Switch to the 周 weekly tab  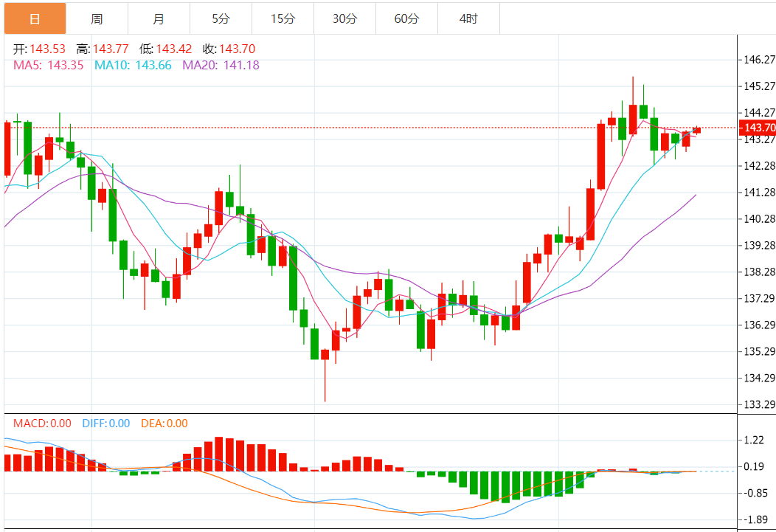(x=97, y=18)
